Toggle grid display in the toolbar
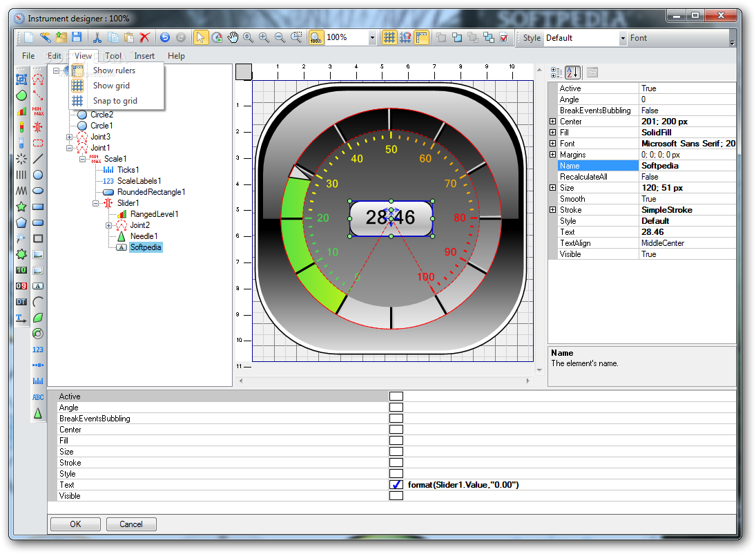 (389, 37)
